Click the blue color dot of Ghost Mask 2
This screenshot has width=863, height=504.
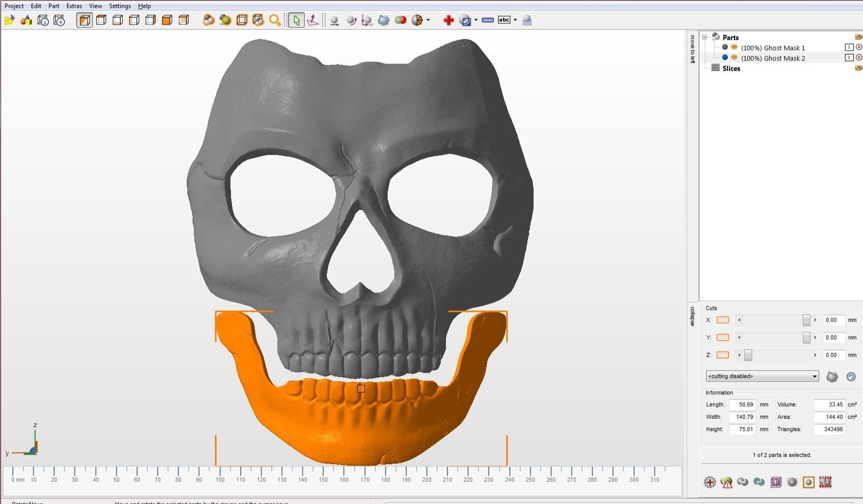pyautogui.click(x=725, y=58)
